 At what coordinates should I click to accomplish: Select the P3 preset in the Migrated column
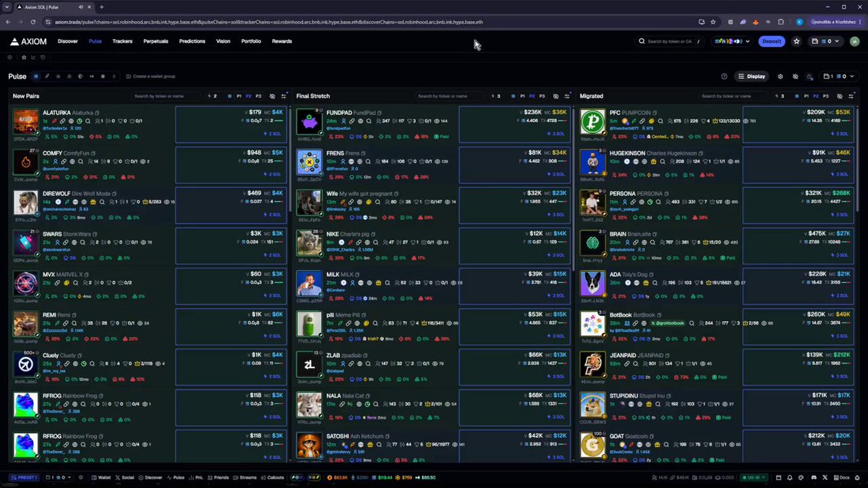click(x=825, y=95)
